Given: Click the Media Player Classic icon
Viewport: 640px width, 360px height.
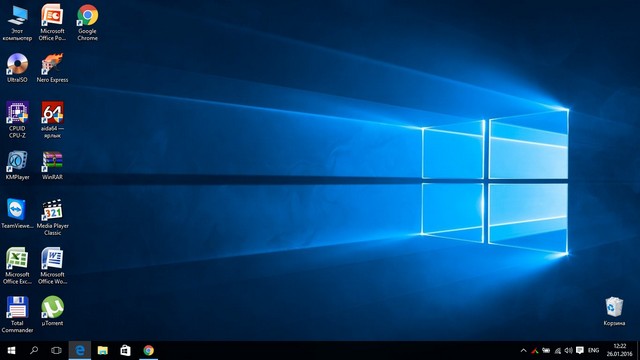Looking at the screenshot, I should pyautogui.click(x=52, y=217).
